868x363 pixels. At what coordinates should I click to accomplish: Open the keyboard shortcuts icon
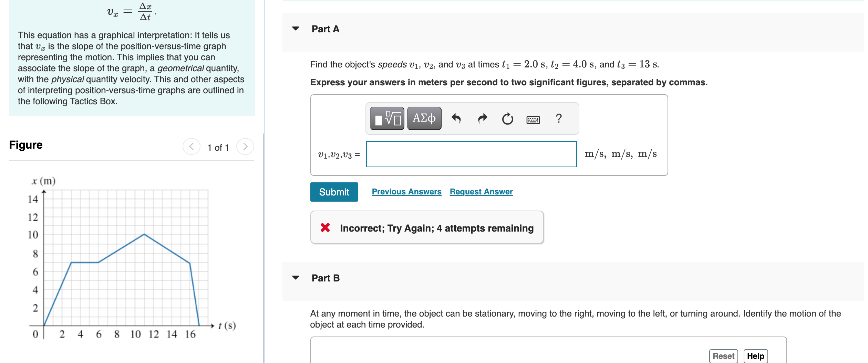[x=533, y=118]
